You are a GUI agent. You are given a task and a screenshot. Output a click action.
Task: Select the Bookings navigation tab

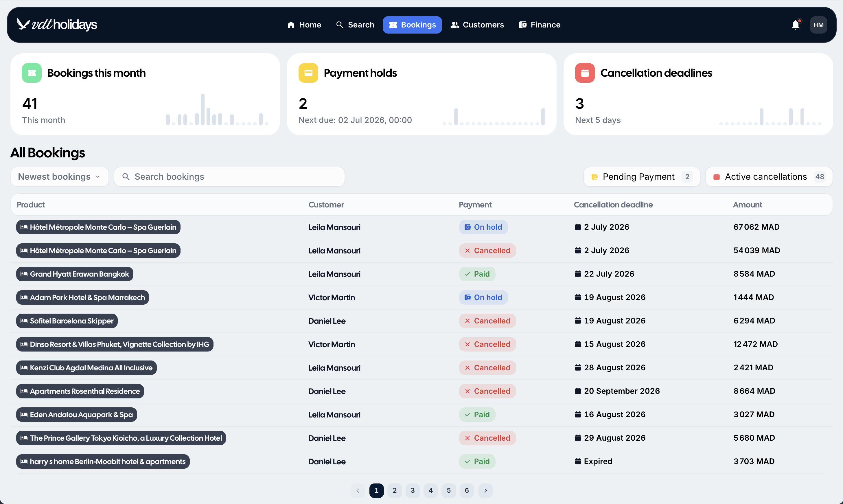point(412,25)
